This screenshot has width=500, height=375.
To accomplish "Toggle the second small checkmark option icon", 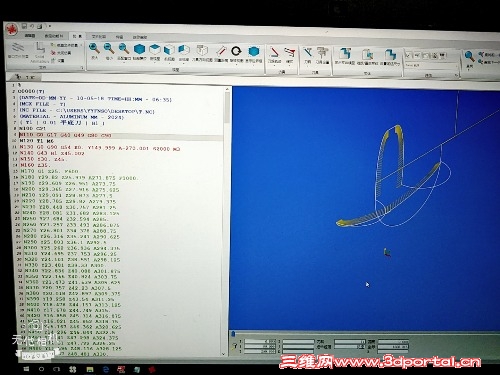I will (417, 55).
